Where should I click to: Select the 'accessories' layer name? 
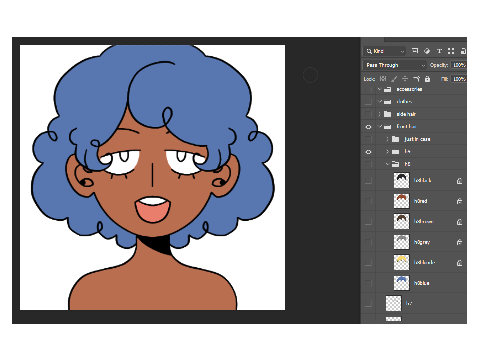(409, 89)
